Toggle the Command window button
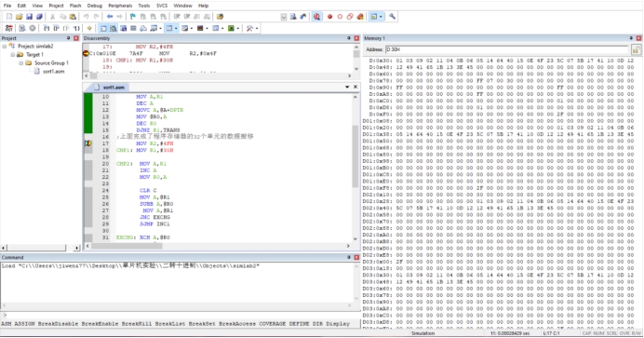 (103, 28)
